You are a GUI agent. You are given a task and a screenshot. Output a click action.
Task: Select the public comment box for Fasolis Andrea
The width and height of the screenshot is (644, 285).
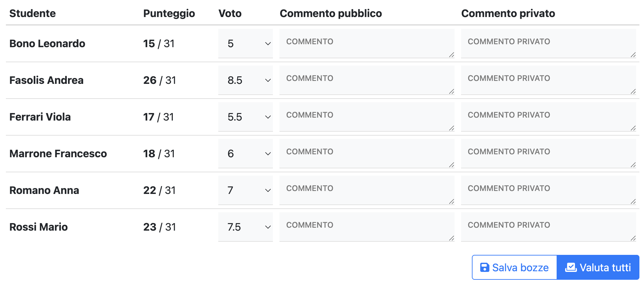pos(367,80)
